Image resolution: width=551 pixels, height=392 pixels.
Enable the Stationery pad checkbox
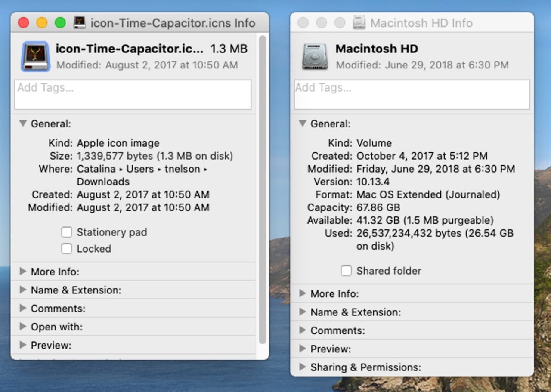[x=66, y=232]
